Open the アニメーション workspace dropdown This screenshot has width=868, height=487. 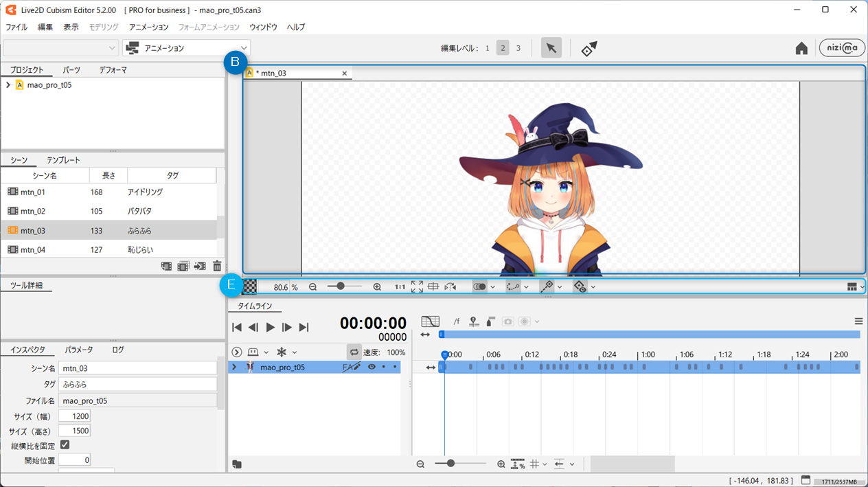[185, 48]
